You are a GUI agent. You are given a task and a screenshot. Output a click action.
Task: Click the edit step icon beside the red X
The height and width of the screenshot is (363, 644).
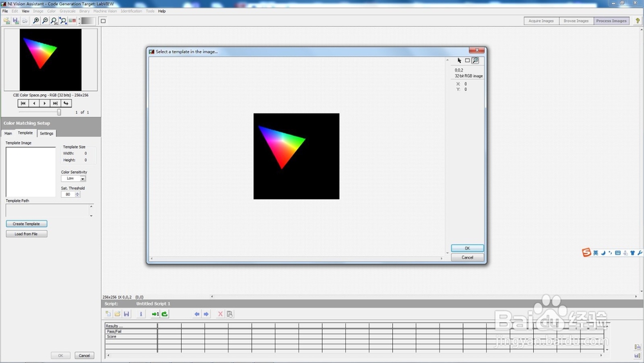point(230,314)
